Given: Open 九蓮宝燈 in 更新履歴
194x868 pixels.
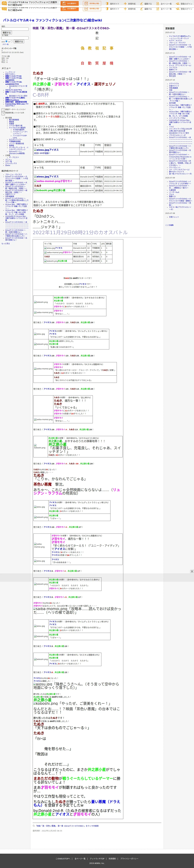Looking at the screenshot, I should click(x=172, y=190).
